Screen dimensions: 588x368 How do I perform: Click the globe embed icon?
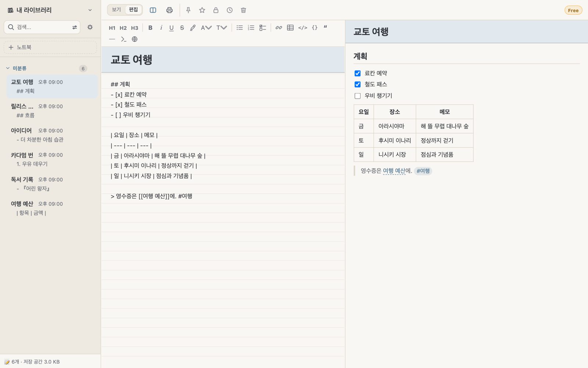(x=135, y=39)
